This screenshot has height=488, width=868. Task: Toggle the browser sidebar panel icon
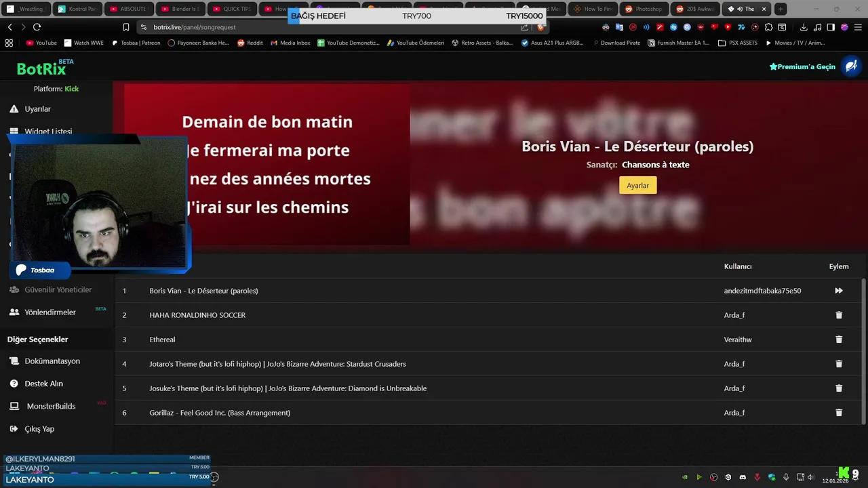coord(831,27)
